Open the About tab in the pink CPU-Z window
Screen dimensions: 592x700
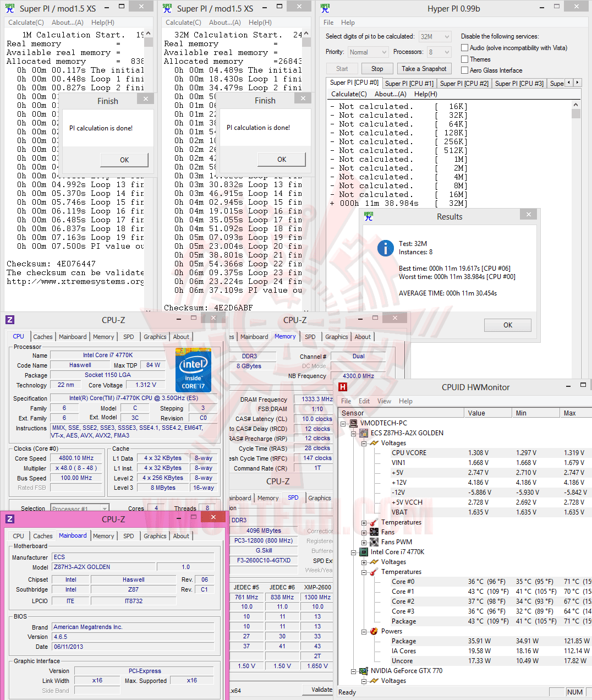click(x=181, y=536)
